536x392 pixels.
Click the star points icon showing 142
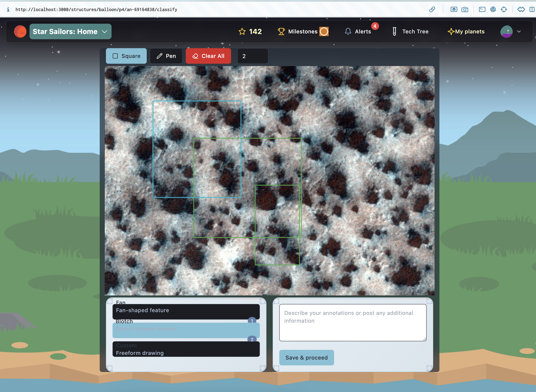point(242,31)
